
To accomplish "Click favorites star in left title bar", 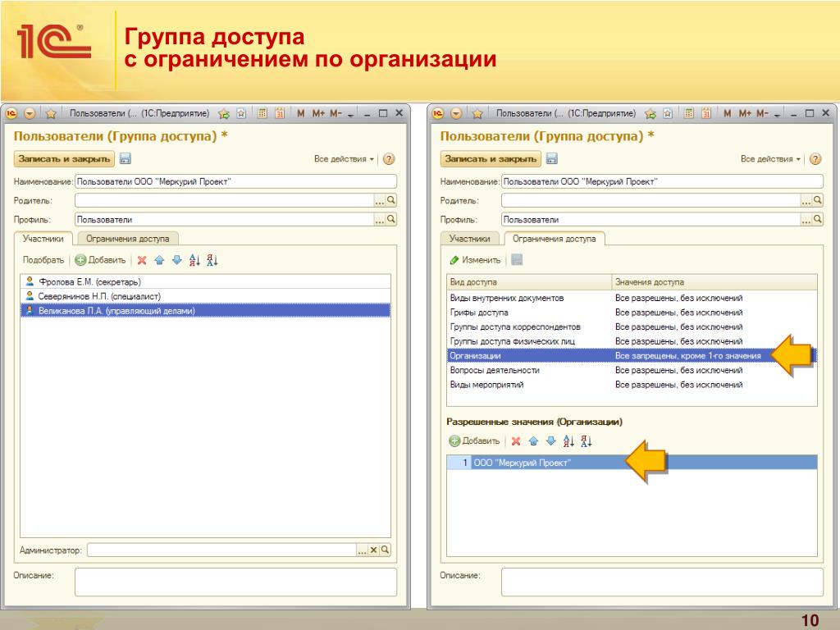I will coord(51,113).
